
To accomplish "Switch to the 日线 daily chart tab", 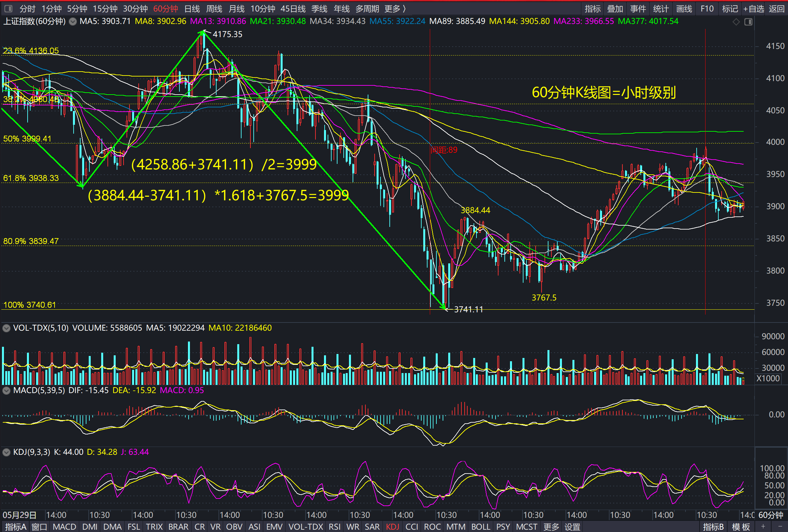I will (192, 9).
